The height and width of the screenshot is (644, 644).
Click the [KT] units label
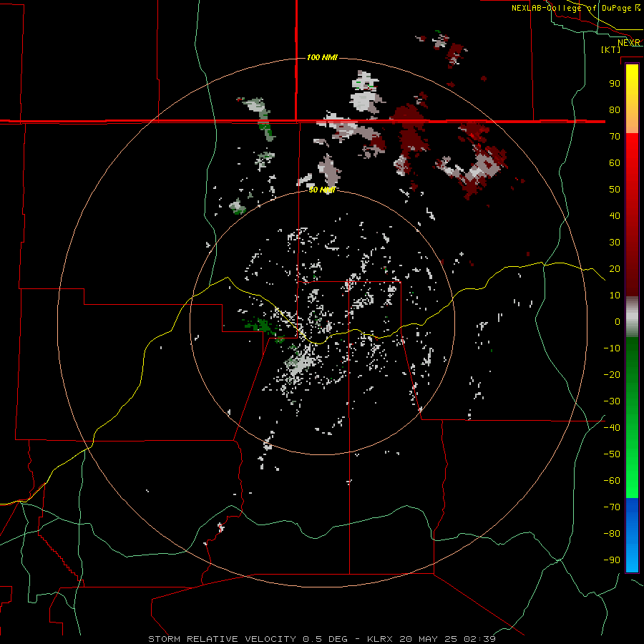[x=611, y=49]
